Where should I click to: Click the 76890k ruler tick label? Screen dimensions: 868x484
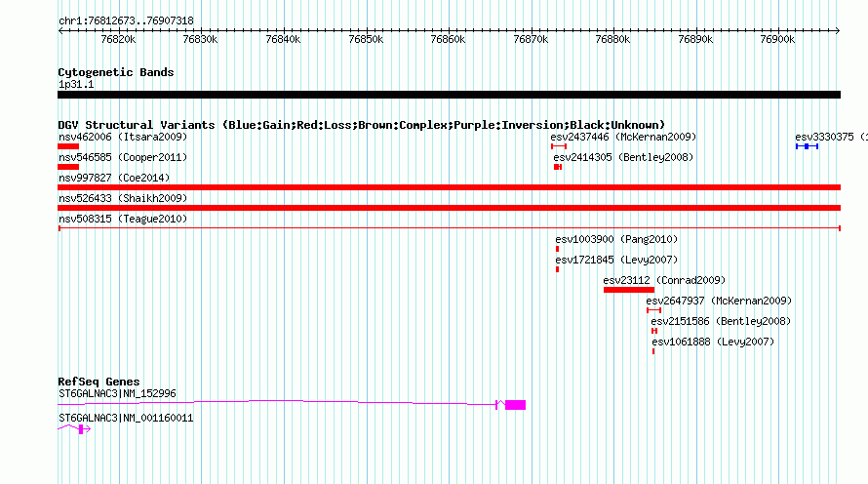695,39
